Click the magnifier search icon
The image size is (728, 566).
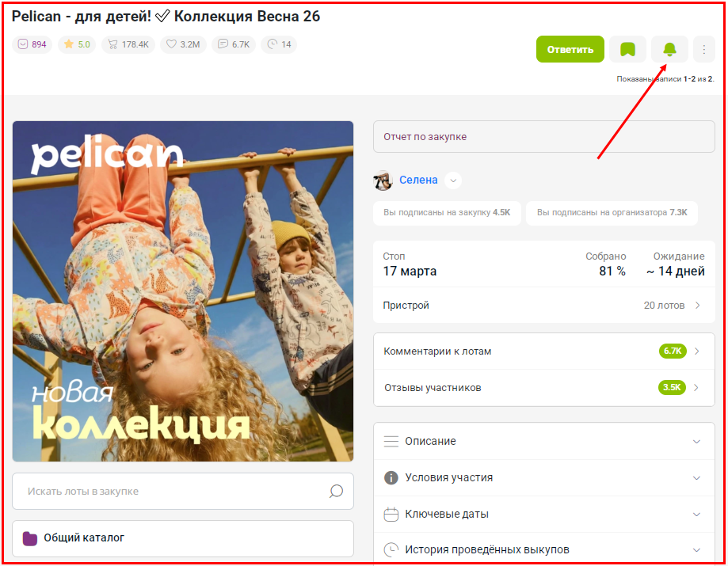click(336, 492)
